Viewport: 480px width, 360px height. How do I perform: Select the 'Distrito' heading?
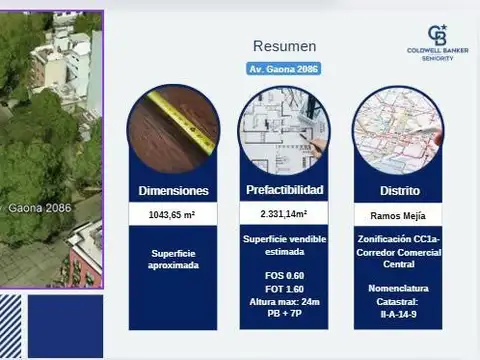(399, 191)
